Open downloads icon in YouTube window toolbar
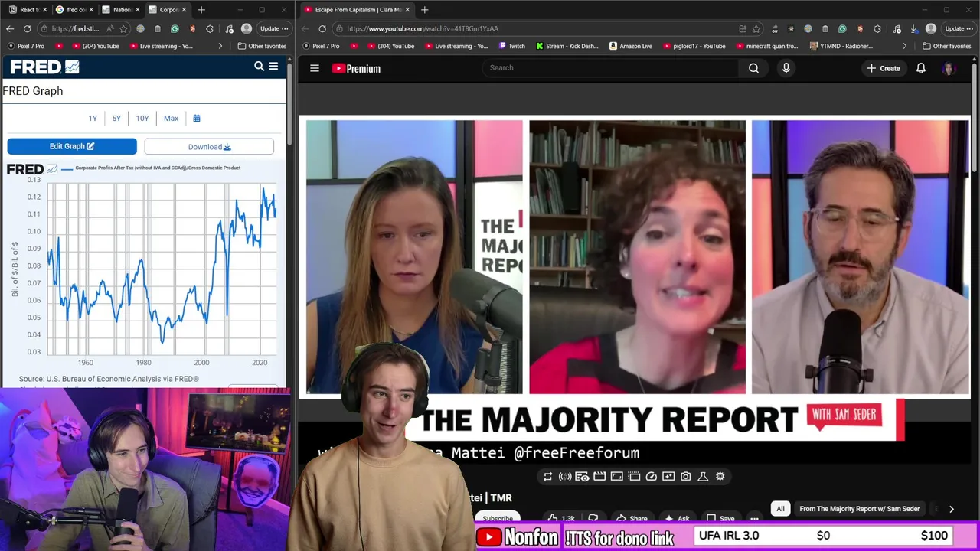 913,29
